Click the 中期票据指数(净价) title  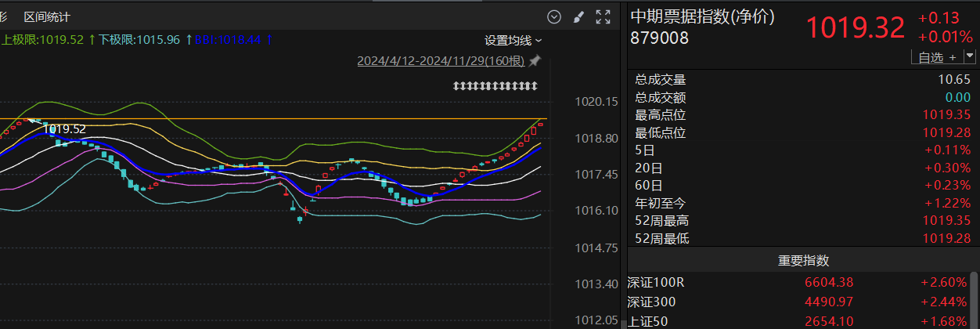point(702,17)
